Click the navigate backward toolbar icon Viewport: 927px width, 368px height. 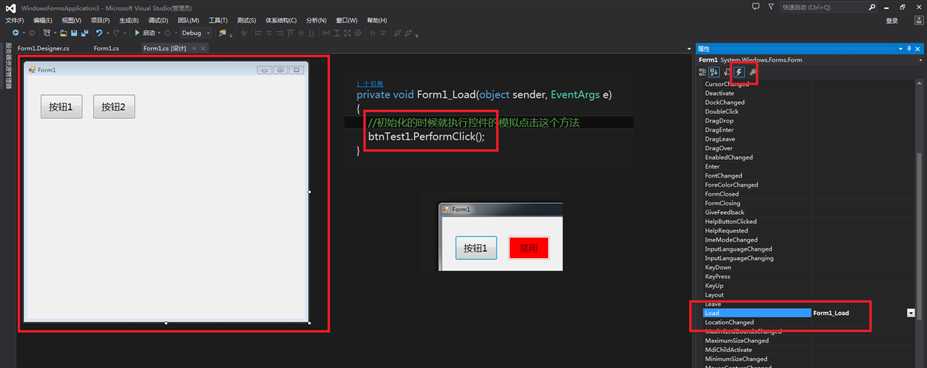[x=15, y=33]
